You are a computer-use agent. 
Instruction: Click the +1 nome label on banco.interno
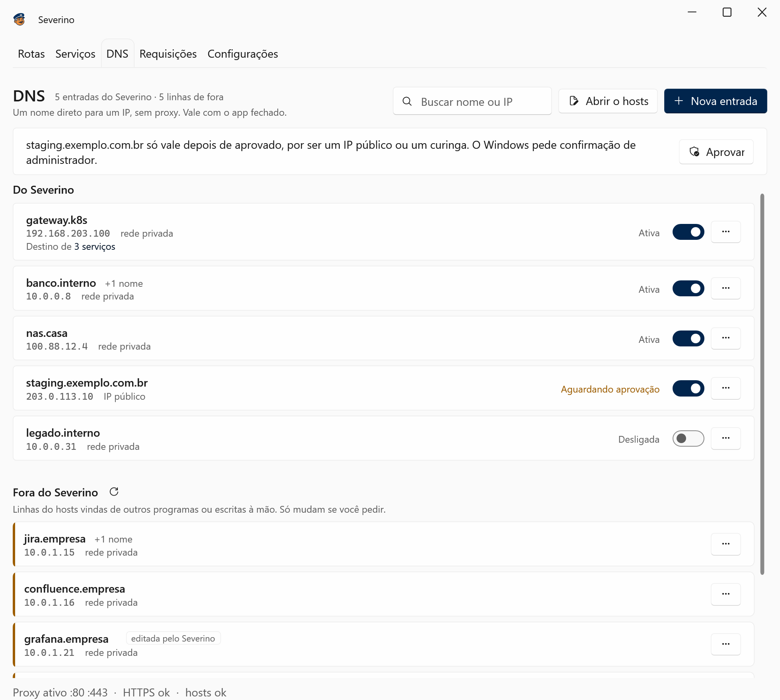(x=124, y=284)
